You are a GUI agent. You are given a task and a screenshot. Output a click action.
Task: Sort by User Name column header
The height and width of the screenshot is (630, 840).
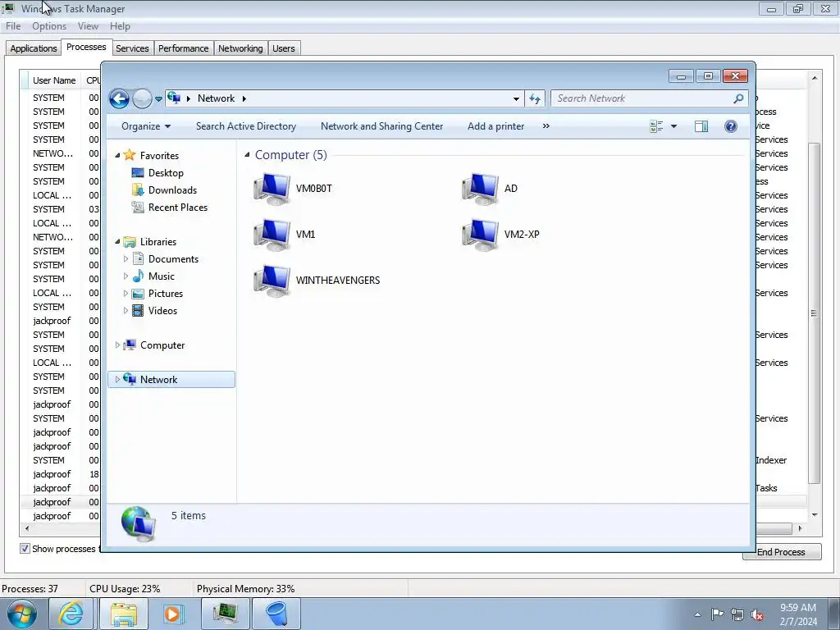tap(54, 80)
